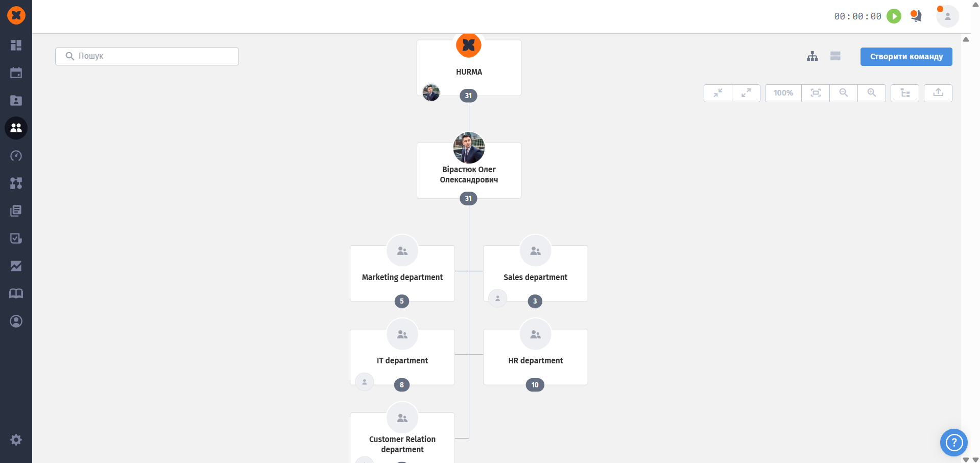Start the timer with green play button
The height and width of the screenshot is (463, 980).
coord(894,16)
